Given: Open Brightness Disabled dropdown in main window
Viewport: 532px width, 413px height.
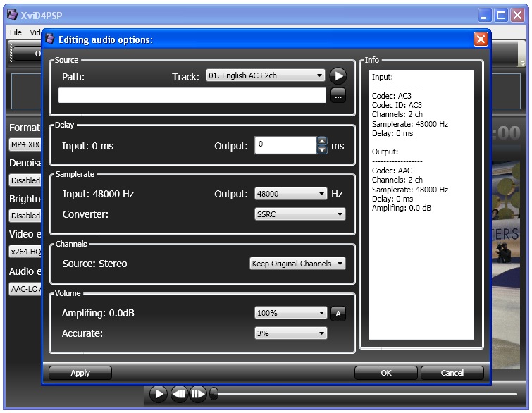Looking at the screenshot, I should click(x=25, y=216).
